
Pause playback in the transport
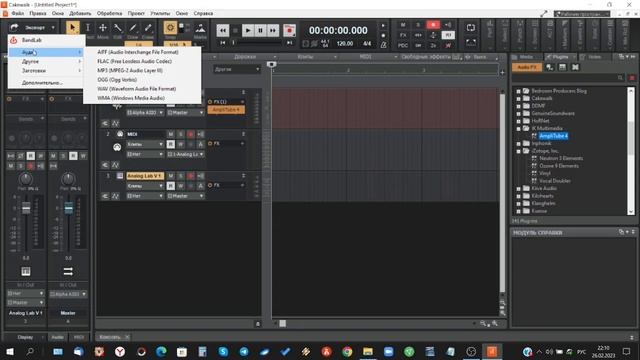tap(260, 30)
